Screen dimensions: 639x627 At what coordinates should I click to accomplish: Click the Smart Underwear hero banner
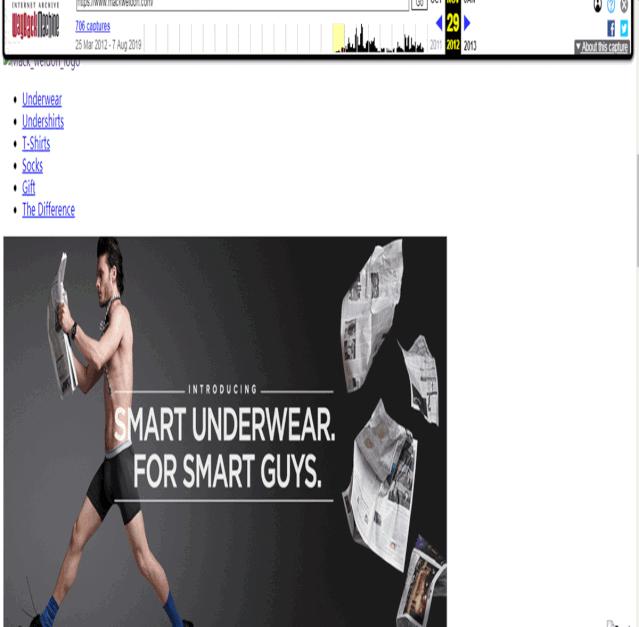(225, 432)
